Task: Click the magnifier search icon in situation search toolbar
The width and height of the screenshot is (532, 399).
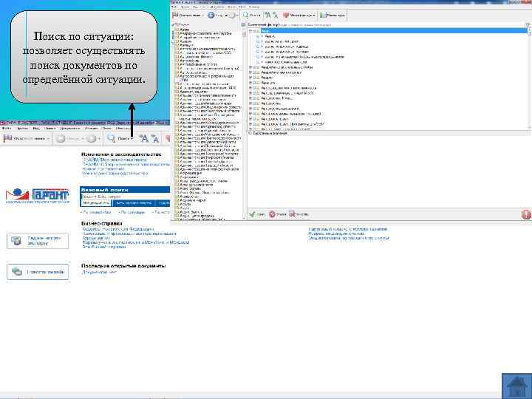Action: click(x=245, y=15)
